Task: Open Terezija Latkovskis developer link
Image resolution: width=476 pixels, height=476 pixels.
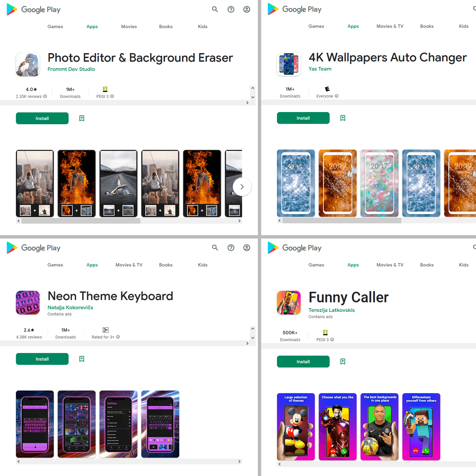Action: (x=331, y=310)
